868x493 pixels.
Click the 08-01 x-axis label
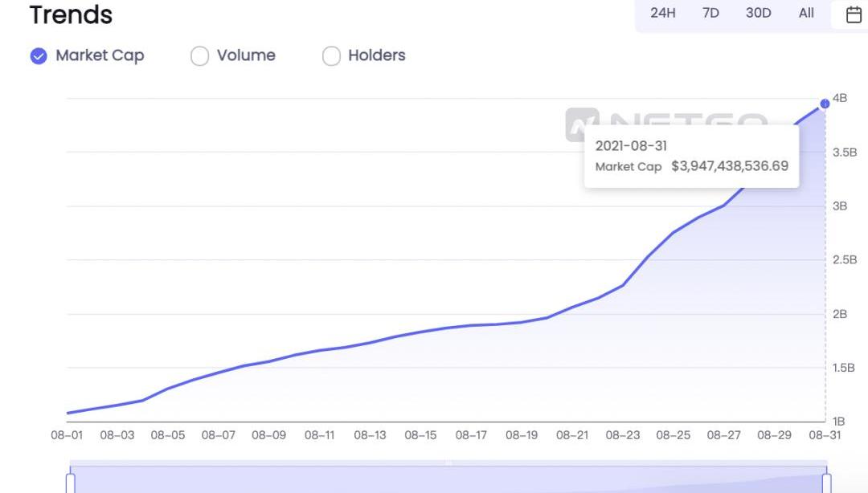pyautogui.click(x=67, y=435)
